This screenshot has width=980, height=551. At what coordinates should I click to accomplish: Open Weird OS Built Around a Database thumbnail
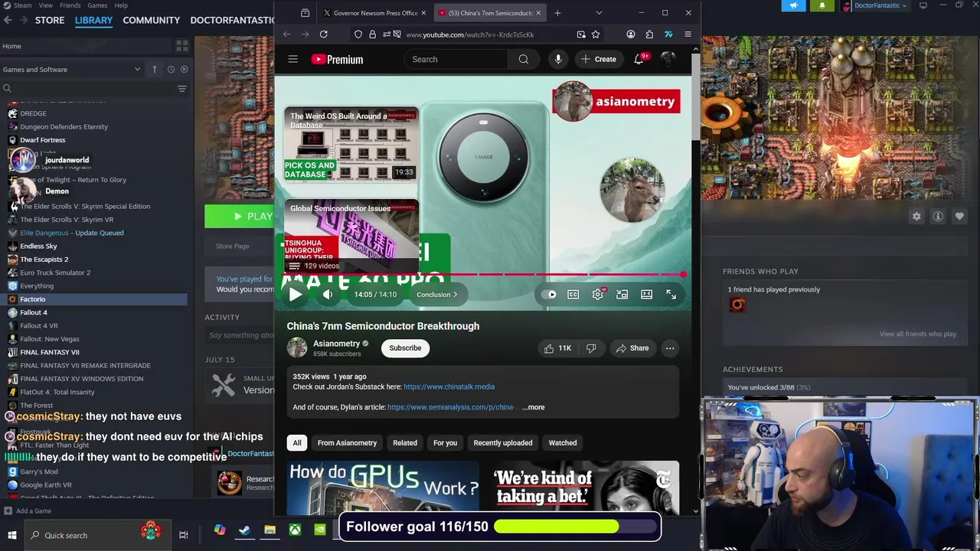coord(351,145)
